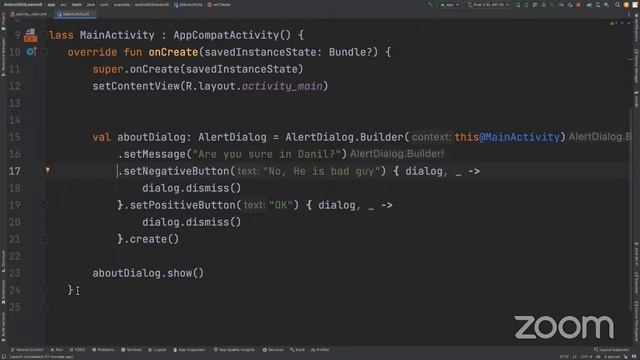640x360 pixels.
Task: Click the SDK Manager toolbar icon
Action: click(606, 4)
